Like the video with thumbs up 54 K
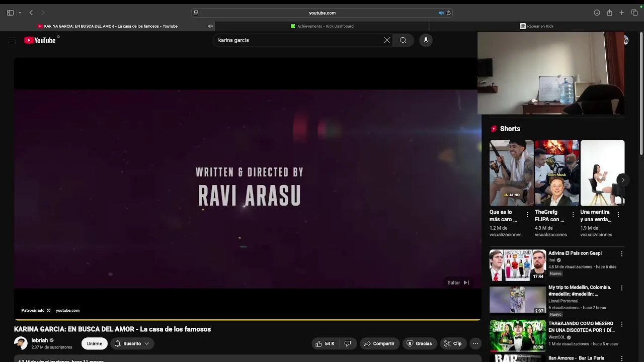Viewport: 644px width, 362px height. click(x=325, y=344)
